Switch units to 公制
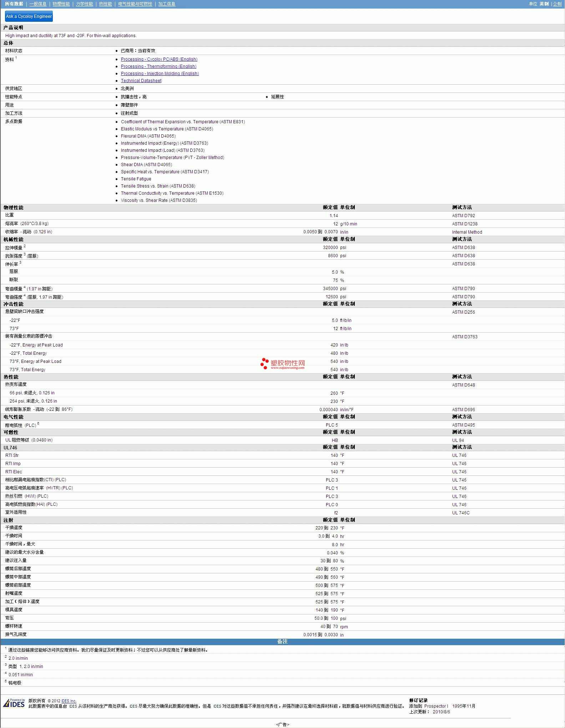The width and height of the screenshot is (565, 728). click(557, 4)
